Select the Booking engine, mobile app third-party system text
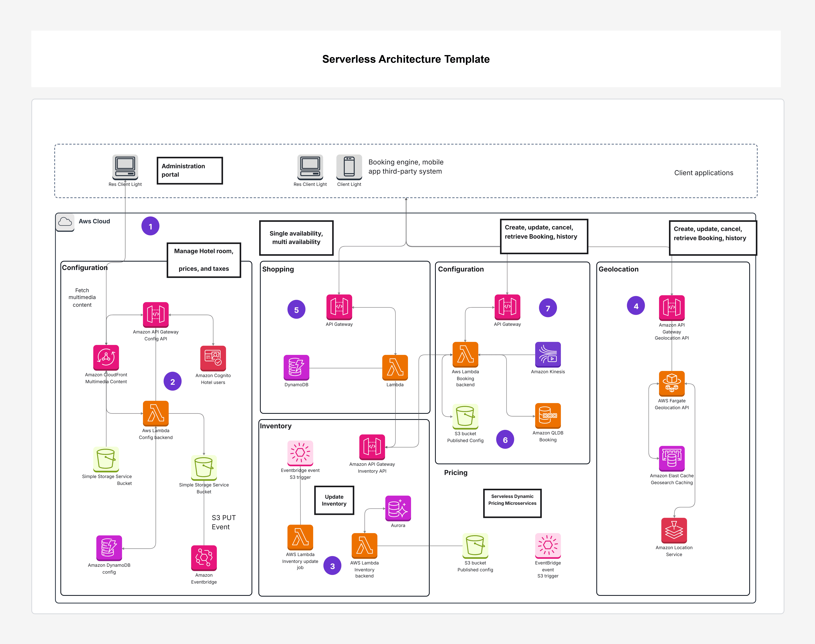 [x=406, y=167]
